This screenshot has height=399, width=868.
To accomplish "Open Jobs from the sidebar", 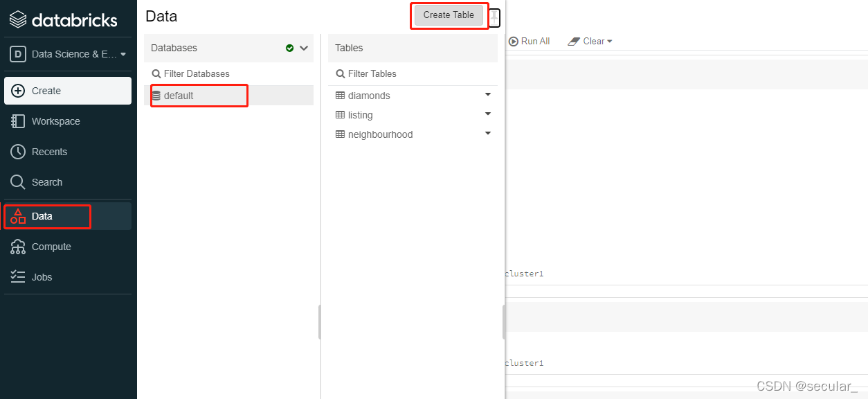I will [68, 277].
